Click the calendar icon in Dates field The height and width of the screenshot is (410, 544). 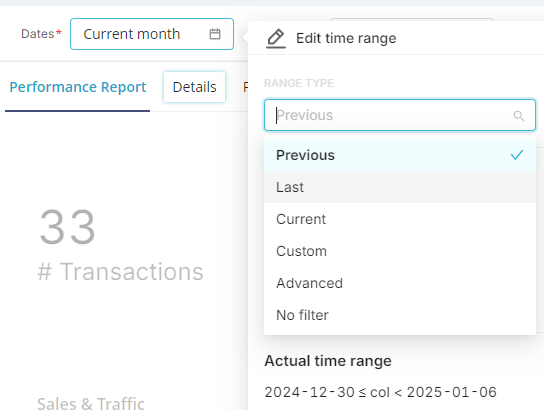pyautogui.click(x=215, y=34)
